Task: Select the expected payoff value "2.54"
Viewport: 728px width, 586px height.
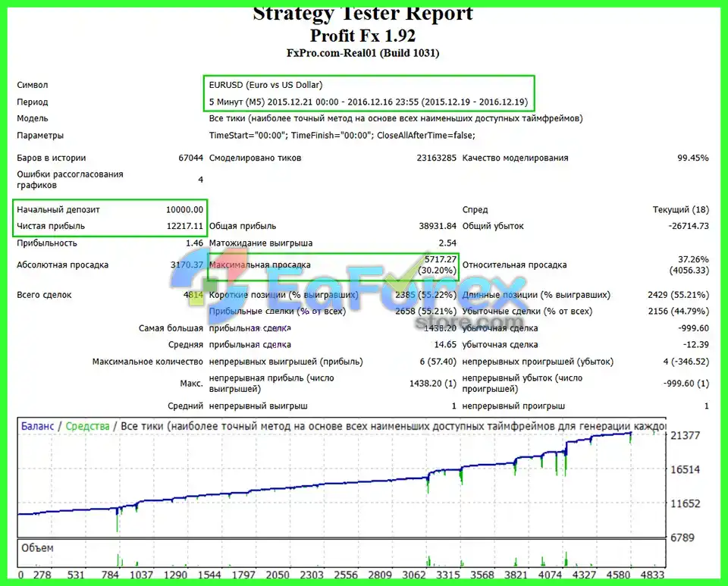Action: (x=447, y=243)
